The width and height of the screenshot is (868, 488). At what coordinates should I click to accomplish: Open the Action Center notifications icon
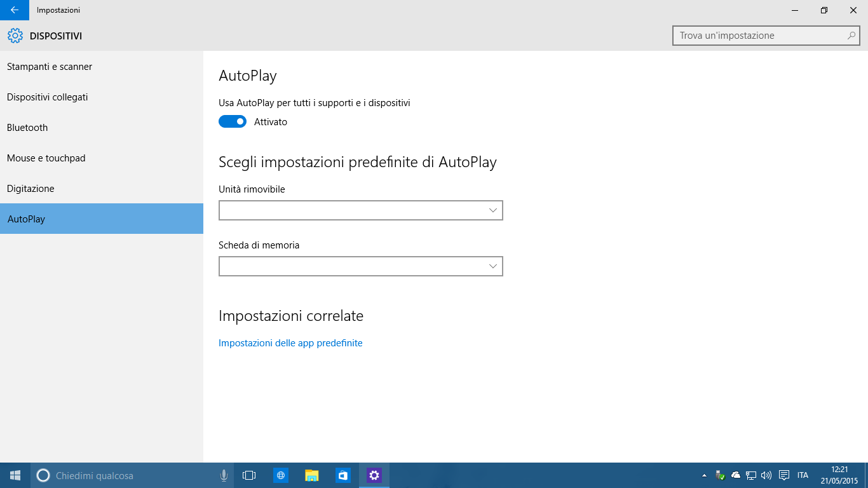point(784,475)
